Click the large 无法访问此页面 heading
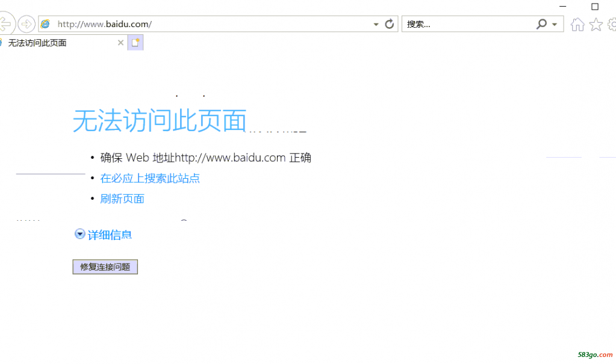The width and height of the screenshot is (616, 364). coord(160,120)
